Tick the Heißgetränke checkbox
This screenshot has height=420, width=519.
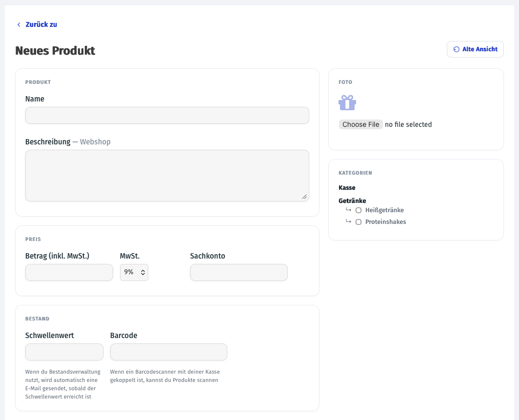(359, 210)
